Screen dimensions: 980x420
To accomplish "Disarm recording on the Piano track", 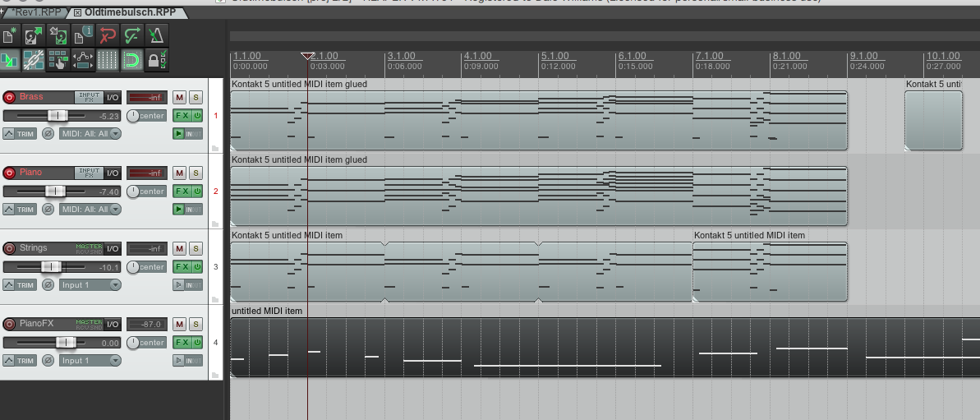I will click(x=10, y=173).
